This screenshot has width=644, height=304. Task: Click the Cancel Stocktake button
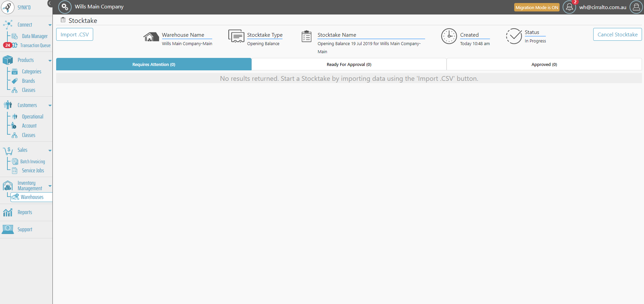[x=617, y=34]
